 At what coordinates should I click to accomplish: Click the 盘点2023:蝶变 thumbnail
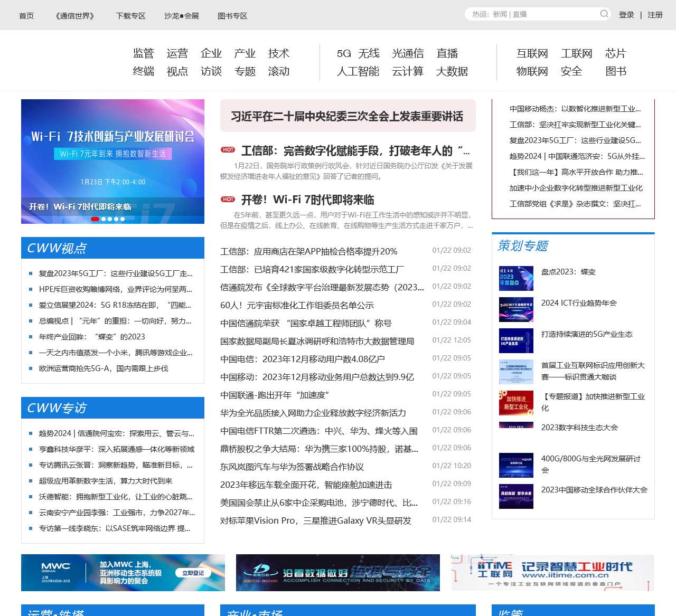coord(516,279)
